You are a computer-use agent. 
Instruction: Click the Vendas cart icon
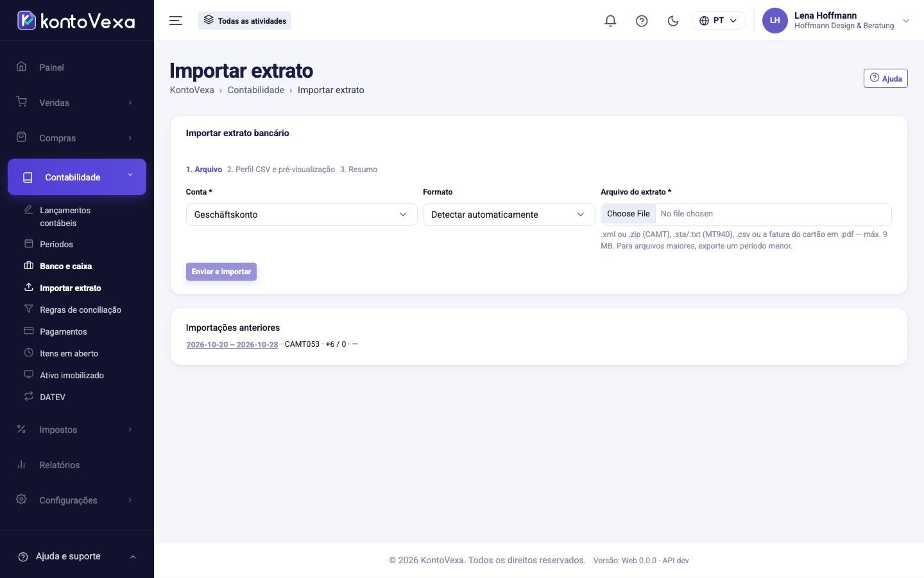click(x=22, y=102)
